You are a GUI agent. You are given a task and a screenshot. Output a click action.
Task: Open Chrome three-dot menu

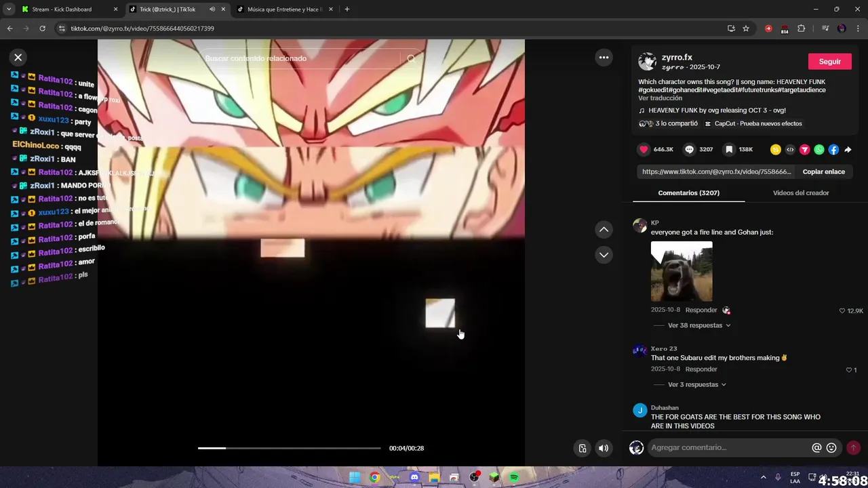point(859,28)
